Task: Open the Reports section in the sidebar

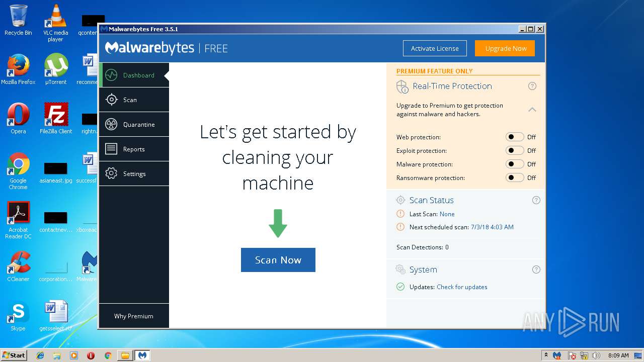Action: [x=134, y=149]
